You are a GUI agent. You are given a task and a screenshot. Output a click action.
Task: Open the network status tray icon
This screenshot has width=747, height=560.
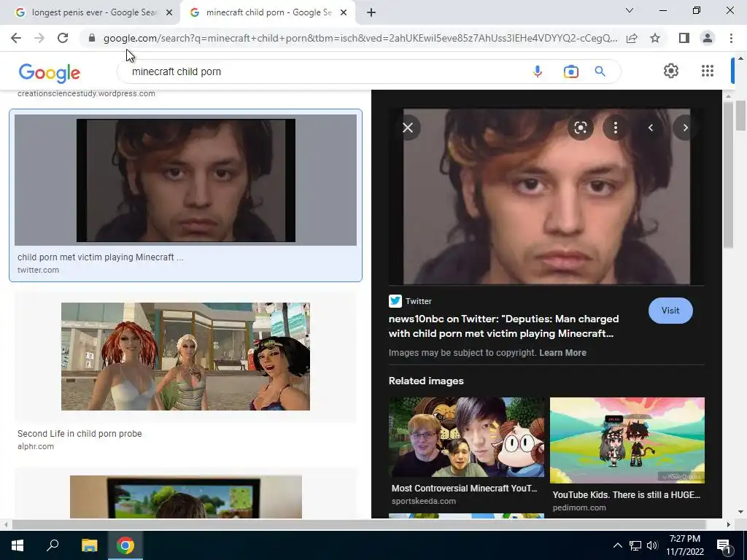635,545
